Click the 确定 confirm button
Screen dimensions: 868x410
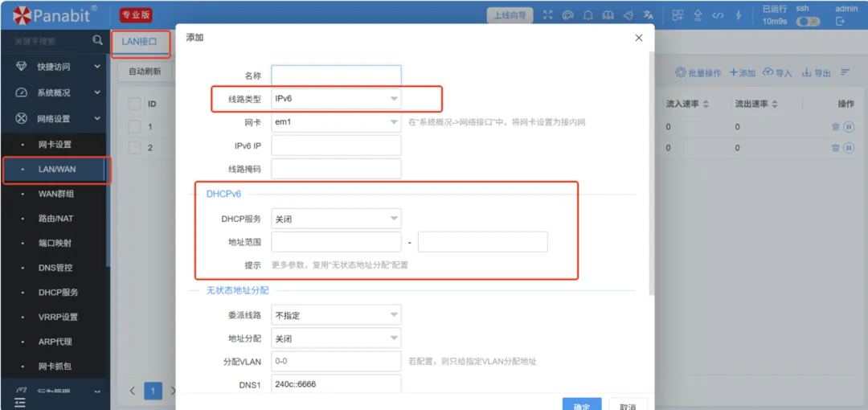[x=581, y=405]
